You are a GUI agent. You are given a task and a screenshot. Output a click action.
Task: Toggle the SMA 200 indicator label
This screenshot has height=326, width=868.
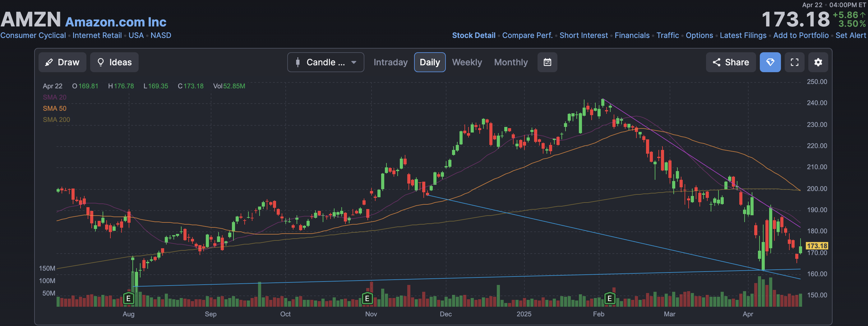point(56,120)
